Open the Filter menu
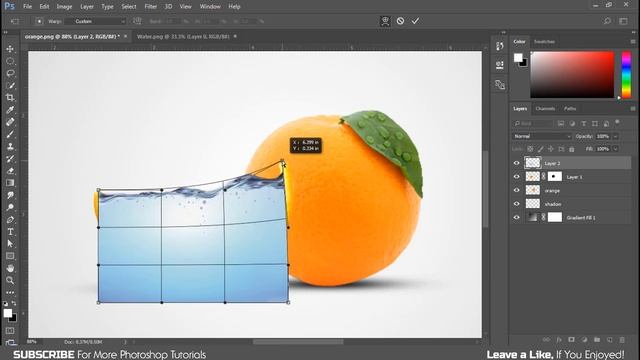Viewport: 640px width, 360px height. 151,7
